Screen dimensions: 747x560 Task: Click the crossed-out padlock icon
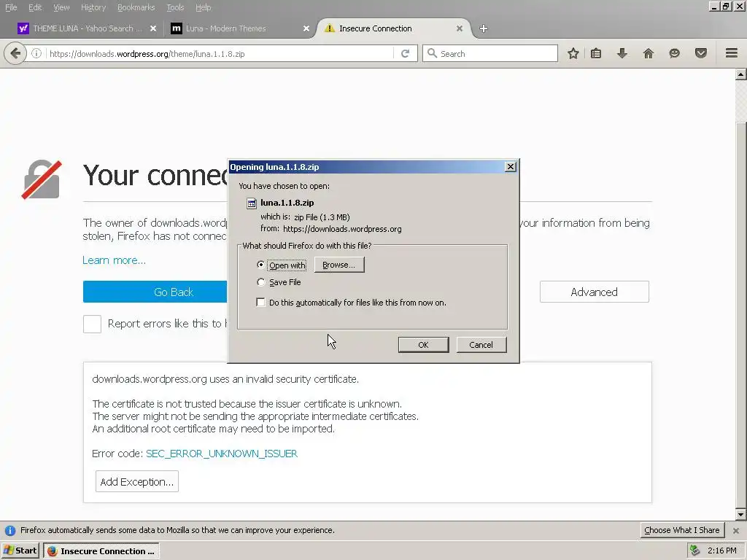coord(42,179)
